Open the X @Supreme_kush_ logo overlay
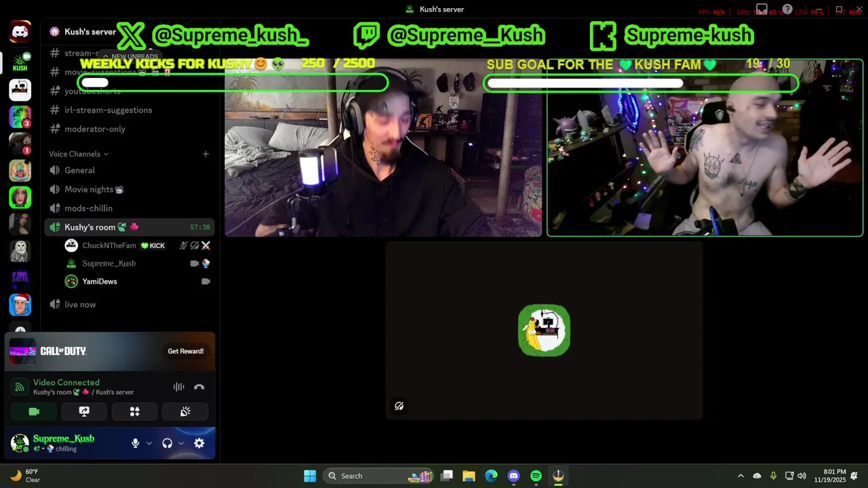Viewport: 868px width, 488px height. pyautogui.click(x=131, y=35)
